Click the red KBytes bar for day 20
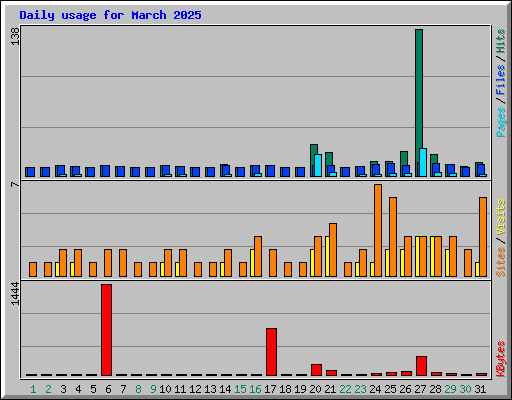512x400 pixels. coord(316,370)
